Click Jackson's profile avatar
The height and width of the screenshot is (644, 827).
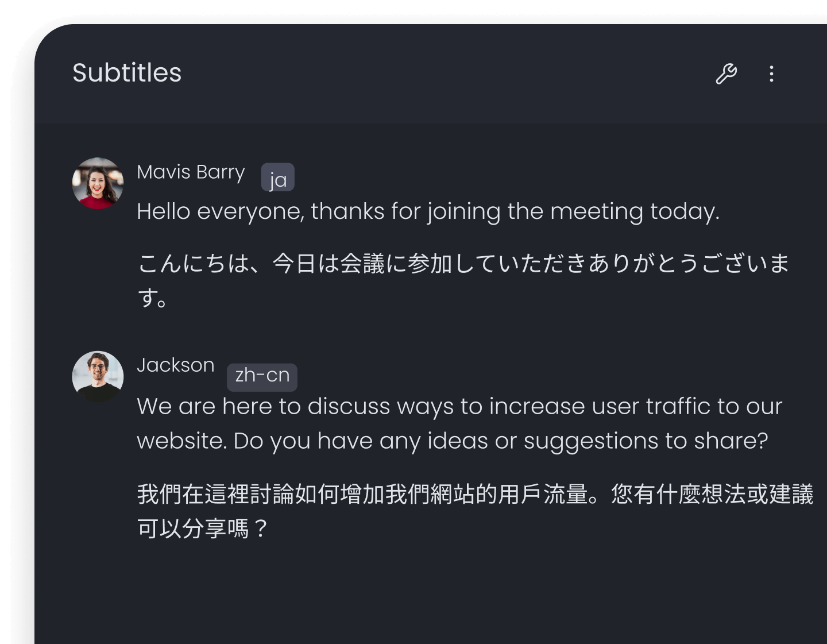pos(98,376)
